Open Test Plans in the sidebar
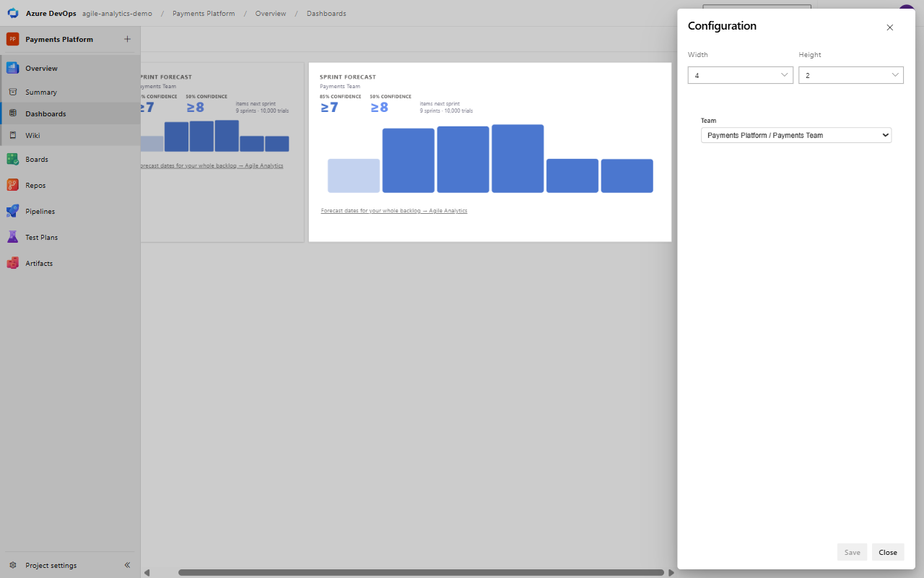 (x=70, y=237)
